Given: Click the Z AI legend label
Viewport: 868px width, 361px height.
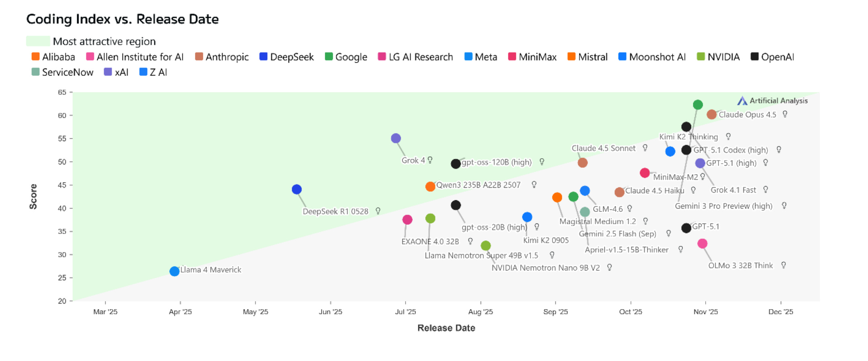Looking at the screenshot, I should pos(158,72).
